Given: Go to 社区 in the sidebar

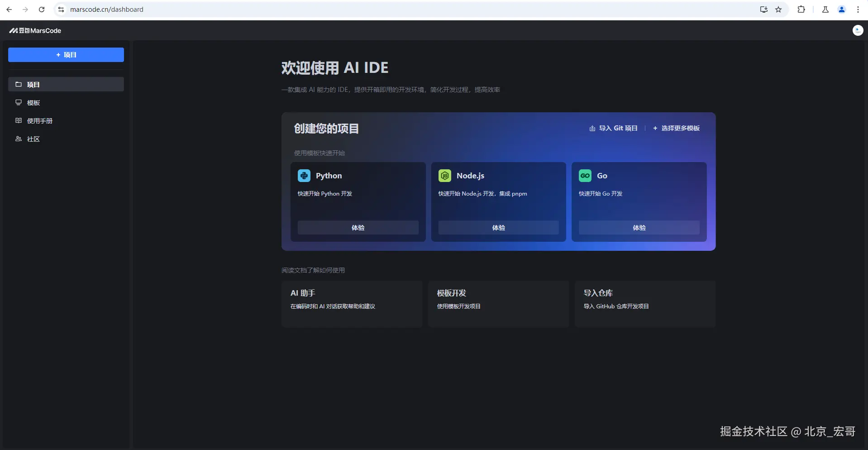Looking at the screenshot, I should (66, 139).
